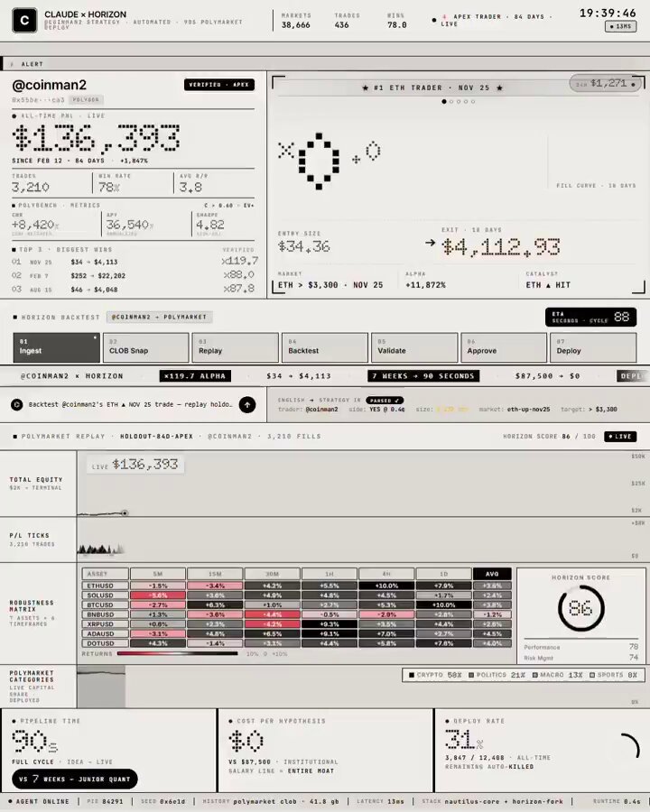Click the equity curve marker dot

click(x=125, y=513)
